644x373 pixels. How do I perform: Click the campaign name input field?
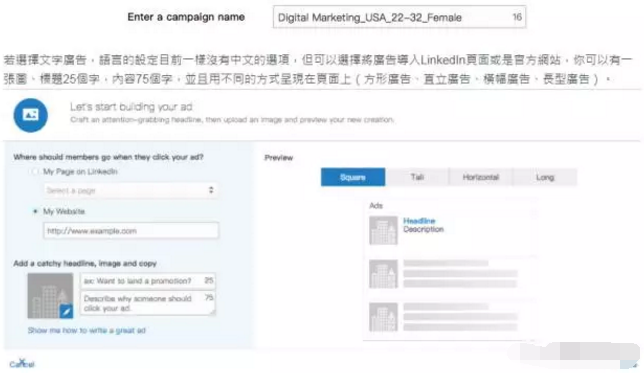point(399,17)
